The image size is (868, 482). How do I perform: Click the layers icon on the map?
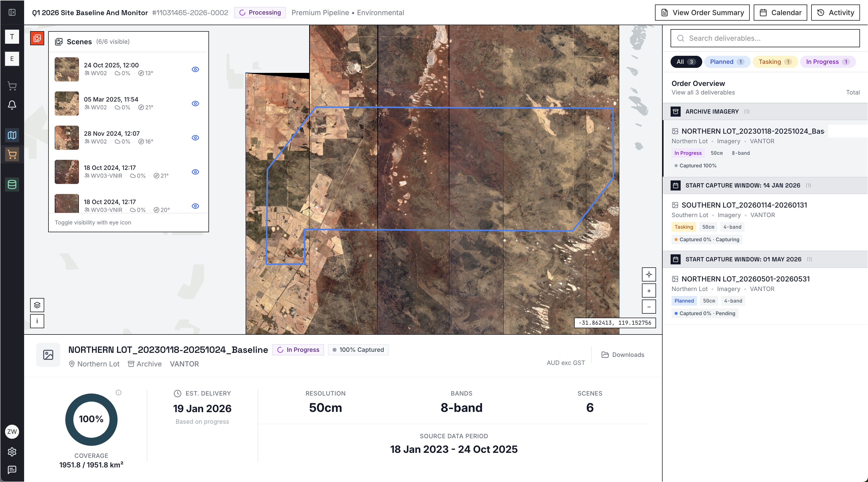pyautogui.click(x=37, y=305)
